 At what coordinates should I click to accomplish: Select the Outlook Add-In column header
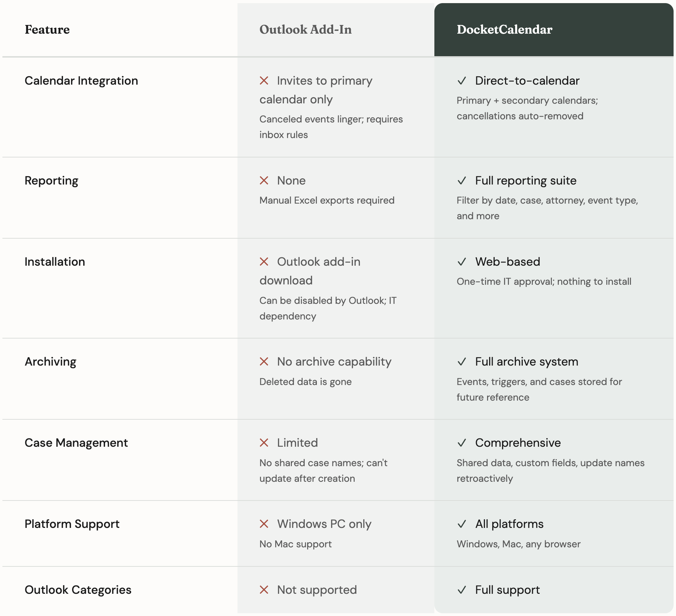305,30
